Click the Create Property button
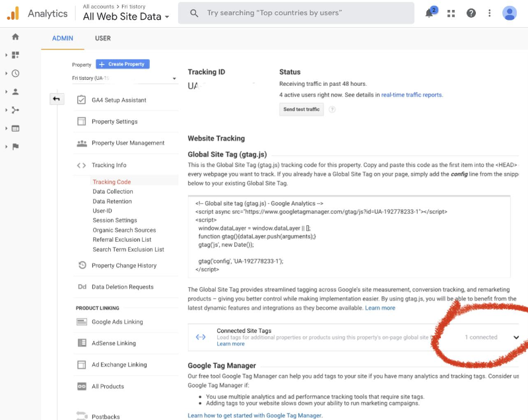 (x=123, y=64)
